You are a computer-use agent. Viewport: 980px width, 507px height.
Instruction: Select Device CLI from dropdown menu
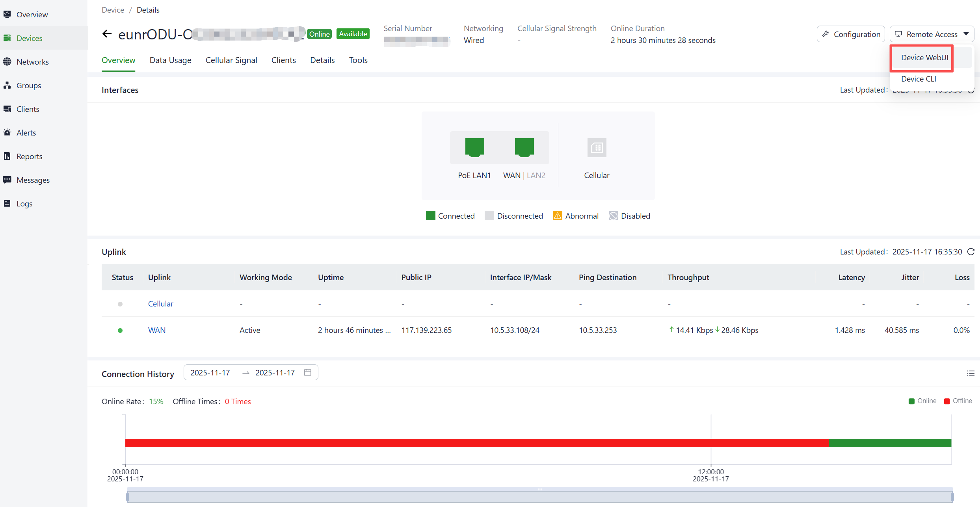[919, 79]
